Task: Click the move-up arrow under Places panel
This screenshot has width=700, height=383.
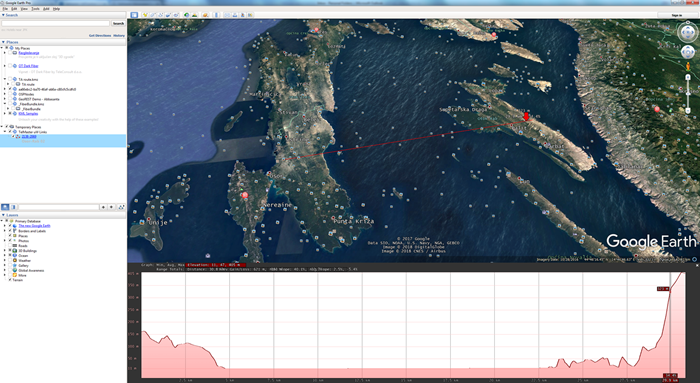Action: point(103,207)
